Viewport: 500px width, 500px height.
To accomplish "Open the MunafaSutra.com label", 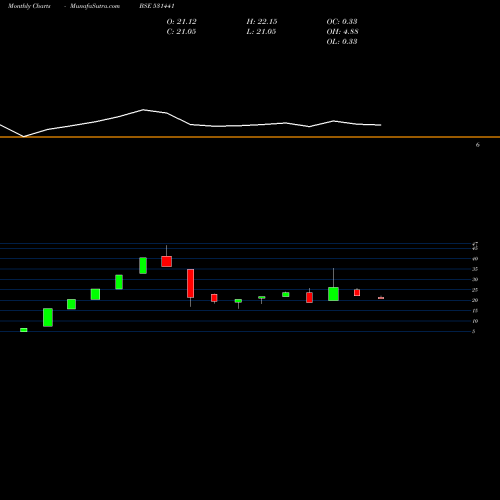I will (95, 6).
